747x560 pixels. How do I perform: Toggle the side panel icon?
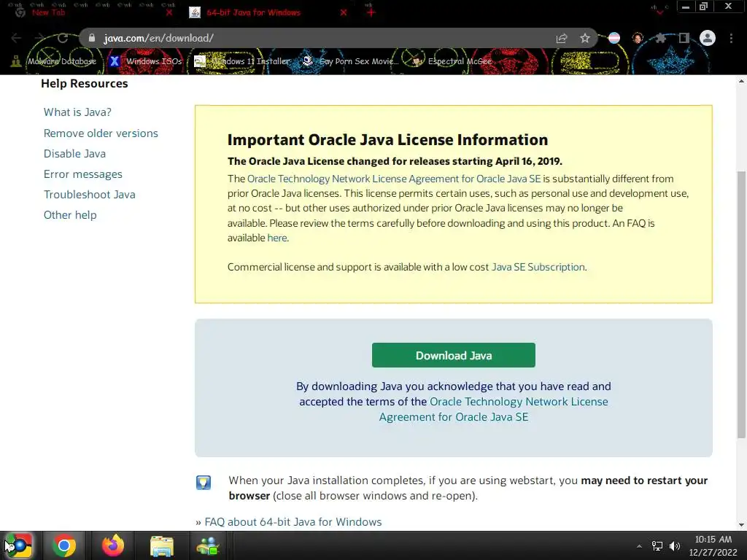click(x=684, y=38)
